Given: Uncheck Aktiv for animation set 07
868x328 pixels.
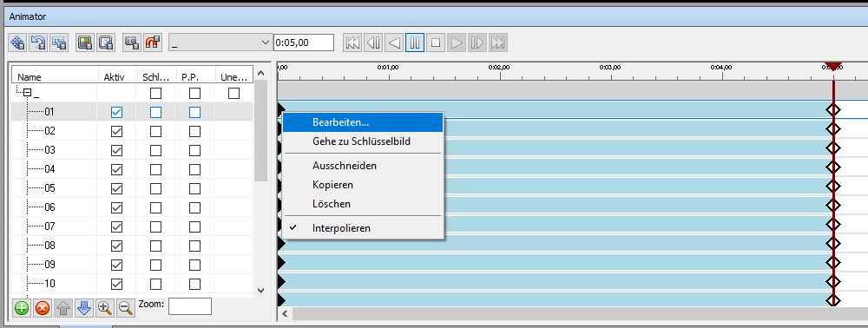Looking at the screenshot, I should pyautogui.click(x=117, y=226).
